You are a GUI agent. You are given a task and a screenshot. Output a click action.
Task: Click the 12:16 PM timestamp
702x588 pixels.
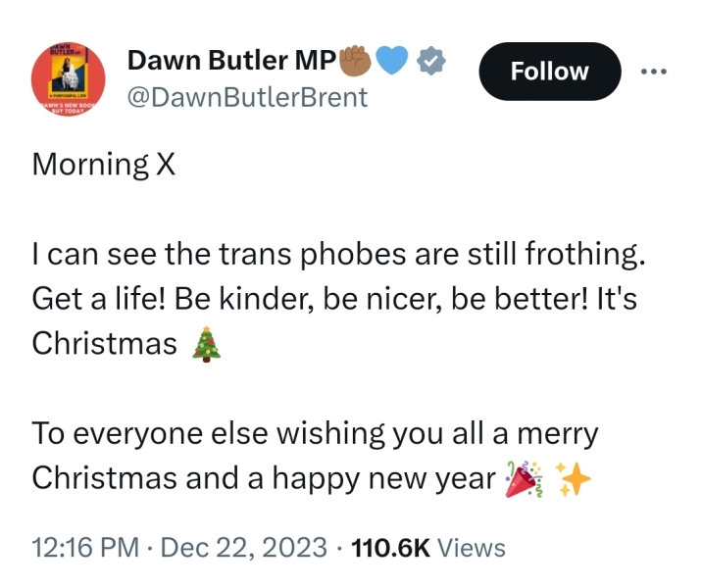coord(84,547)
